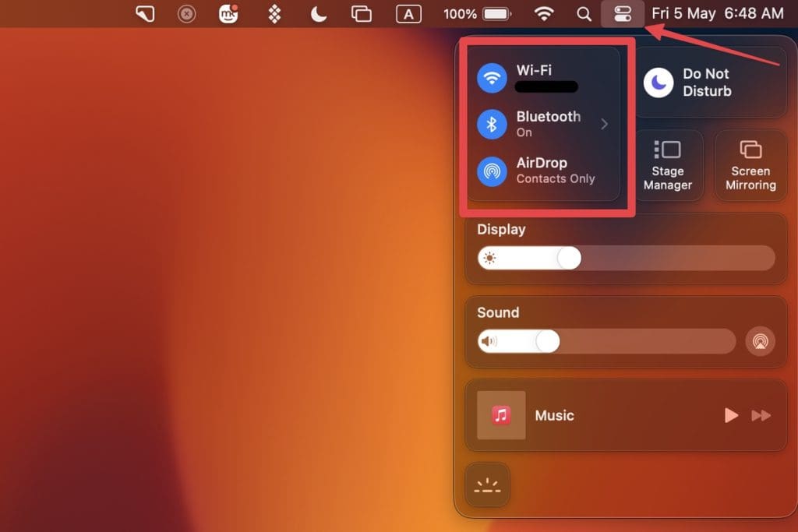The width and height of the screenshot is (798, 532).
Task: Toggle the Wi-Fi blue icon
Action: point(492,78)
